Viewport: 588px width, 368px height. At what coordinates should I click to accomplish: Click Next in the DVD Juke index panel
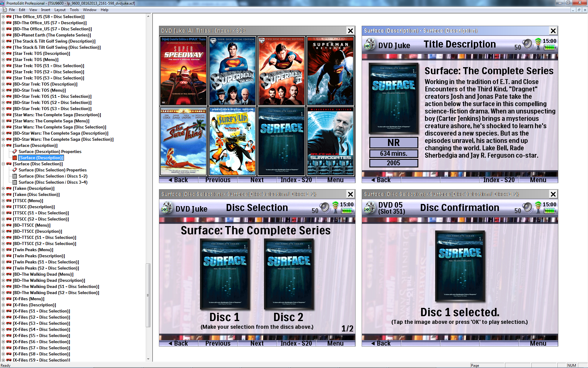click(x=257, y=180)
